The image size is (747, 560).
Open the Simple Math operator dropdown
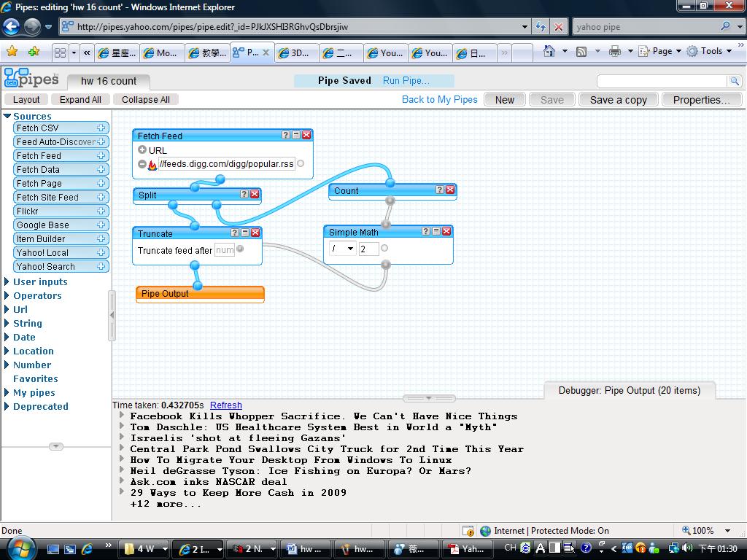pyautogui.click(x=343, y=249)
